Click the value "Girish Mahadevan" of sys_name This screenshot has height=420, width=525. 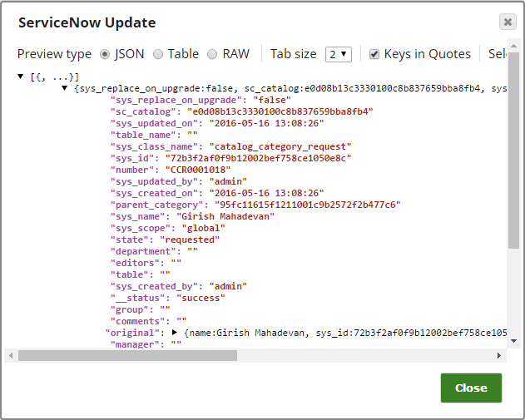[225, 216]
